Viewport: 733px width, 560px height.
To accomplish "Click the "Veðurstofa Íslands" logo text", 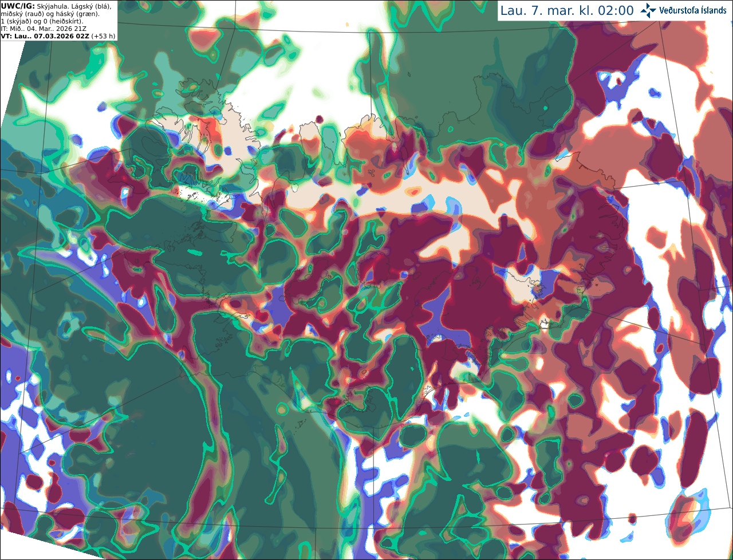I will point(693,10).
